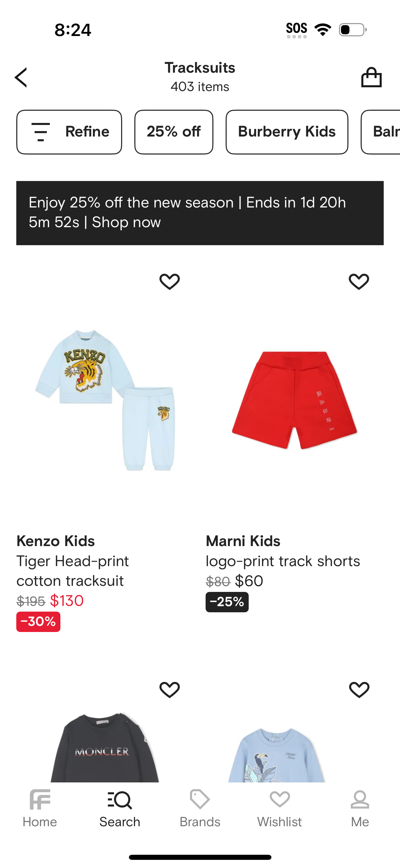Tap the back arrow icon

tap(21, 77)
